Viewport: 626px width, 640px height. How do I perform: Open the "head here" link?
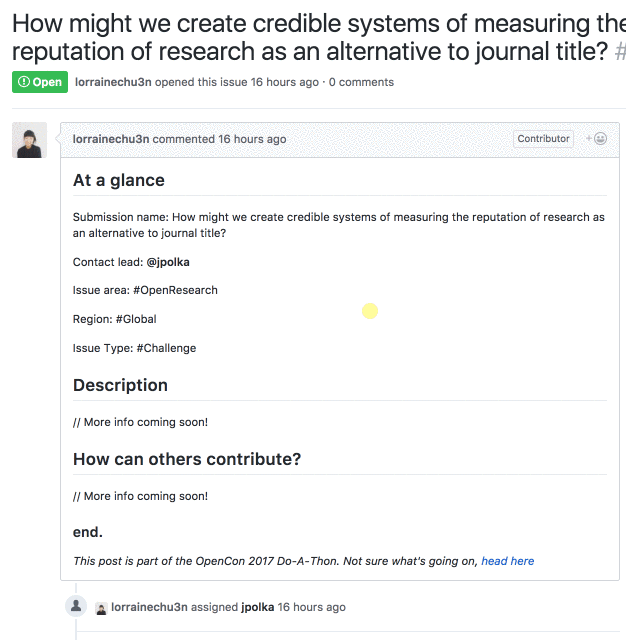click(x=508, y=561)
